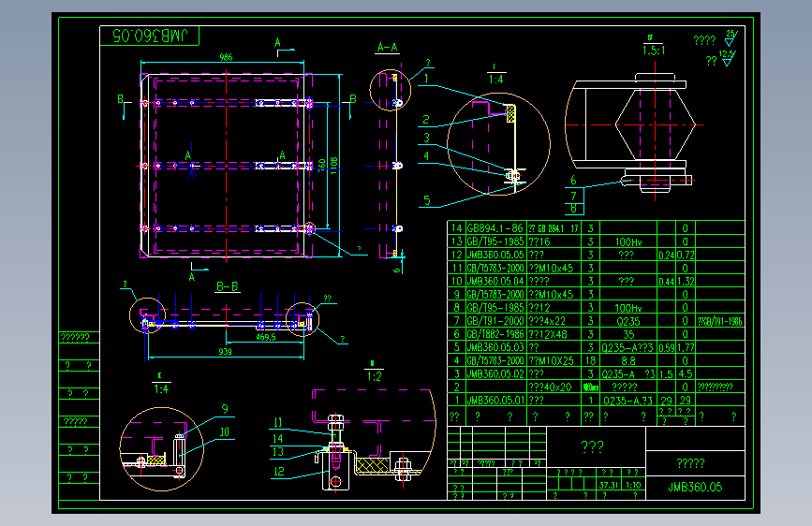Screen dimensions: 812x526
Task: Select the JMB360.05 drawing number in title block
Action: point(695,488)
